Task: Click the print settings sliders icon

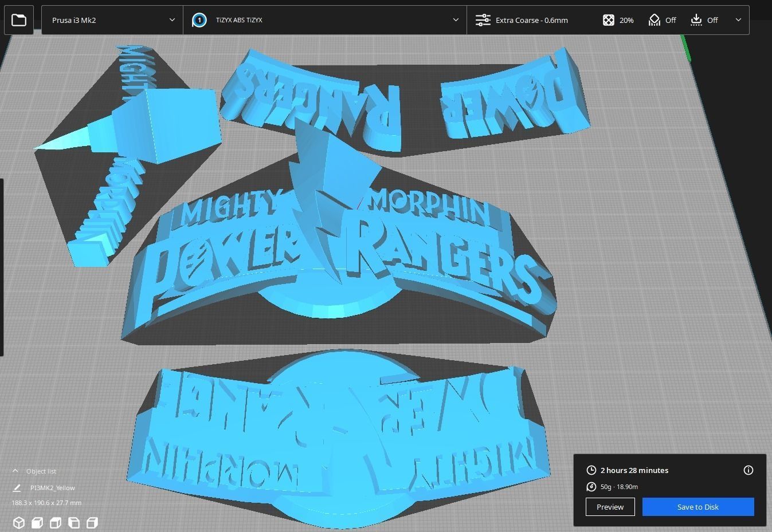Action: click(x=483, y=20)
